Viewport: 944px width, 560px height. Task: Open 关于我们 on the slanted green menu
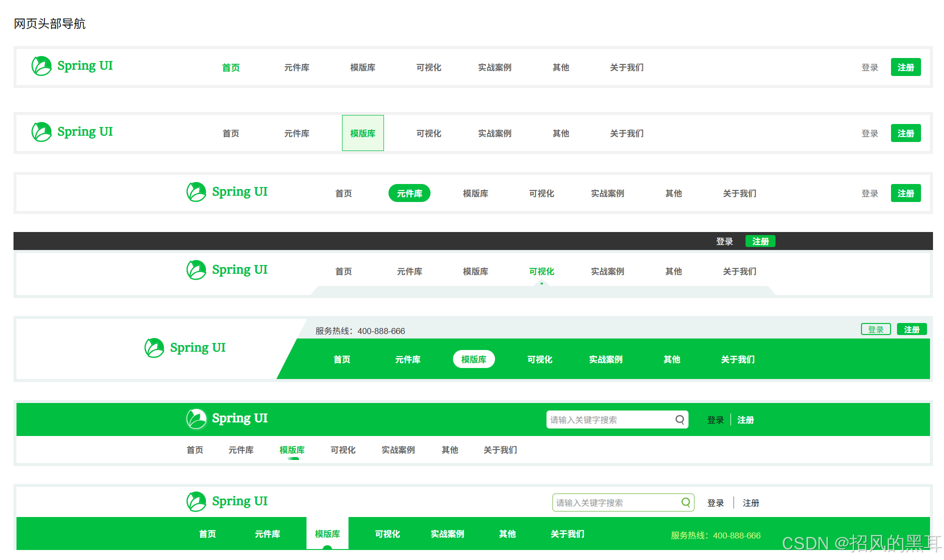[x=738, y=359]
